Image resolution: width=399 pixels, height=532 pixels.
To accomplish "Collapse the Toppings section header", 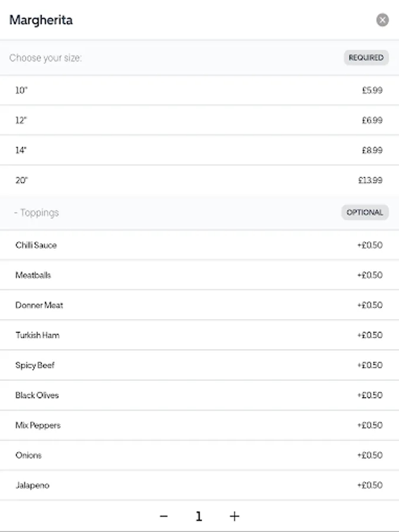I will pos(37,213).
